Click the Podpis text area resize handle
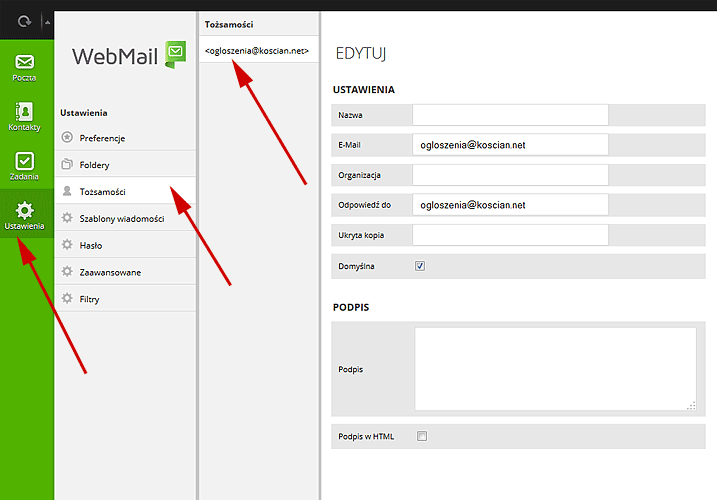The image size is (717, 500). tap(691, 405)
